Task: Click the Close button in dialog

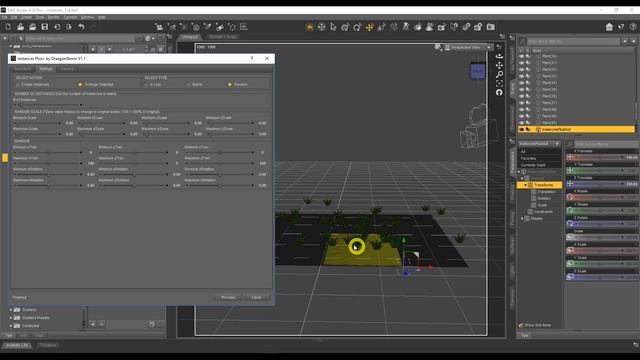Action: pos(256,298)
